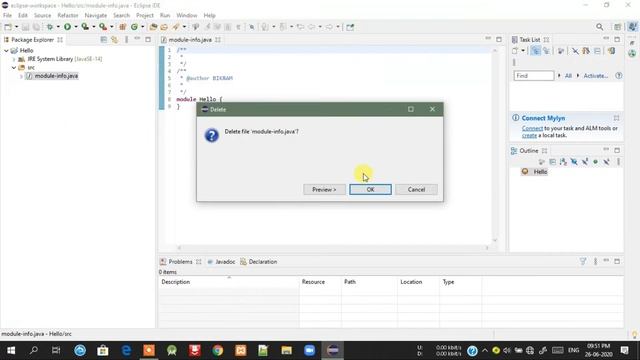Open the Refactor menu
This screenshot has width=640, height=360.
point(68,16)
